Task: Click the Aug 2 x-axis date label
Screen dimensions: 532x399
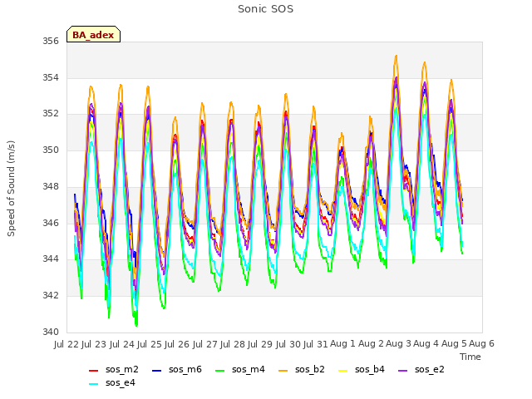Action: [371, 344]
